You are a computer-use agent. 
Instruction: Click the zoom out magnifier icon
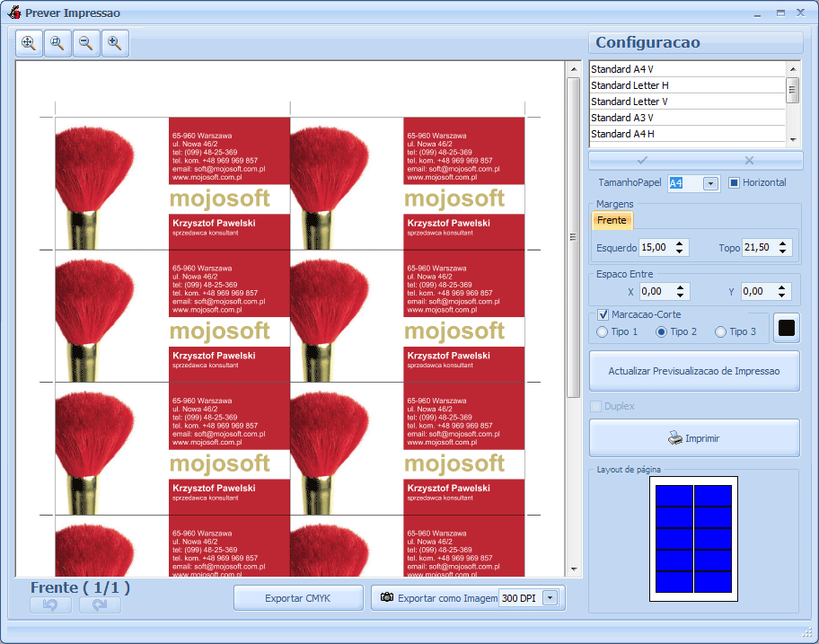tap(86, 43)
